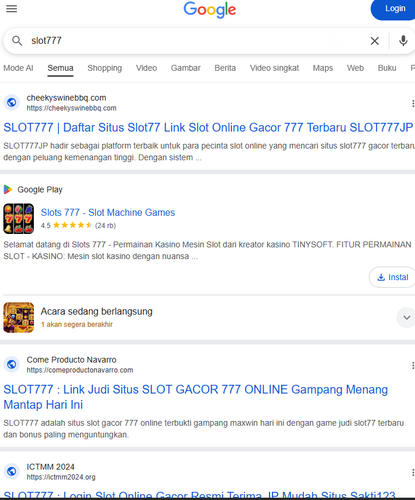Click the Slots 777 app icon
The image size is (415, 500).
[x=19, y=219]
